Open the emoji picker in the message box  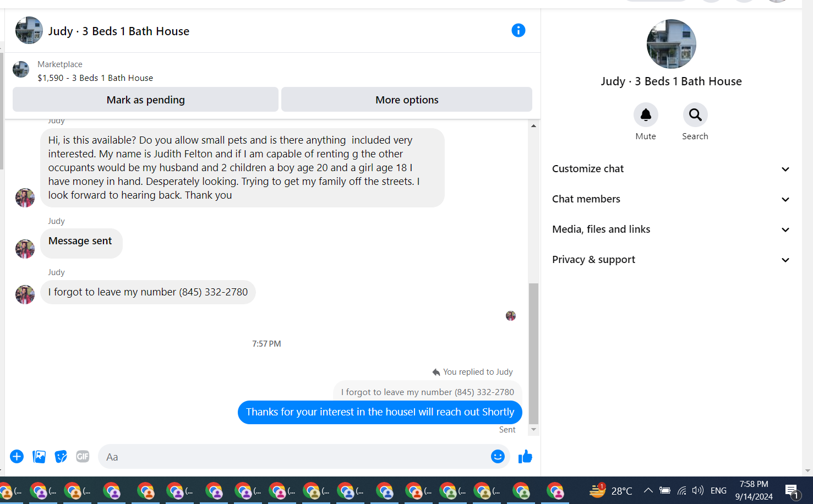tap(498, 456)
